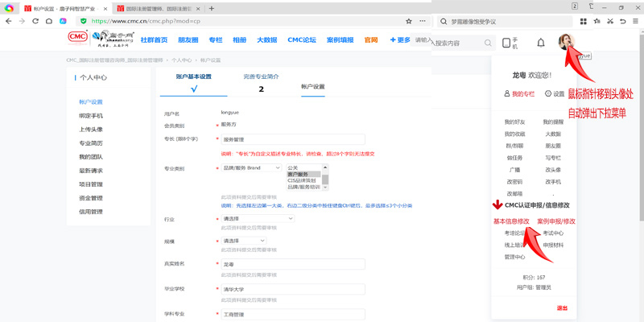Click the subcategory list scroll down arrow
The width and height of the screenshot is (644, 322).
325,188
